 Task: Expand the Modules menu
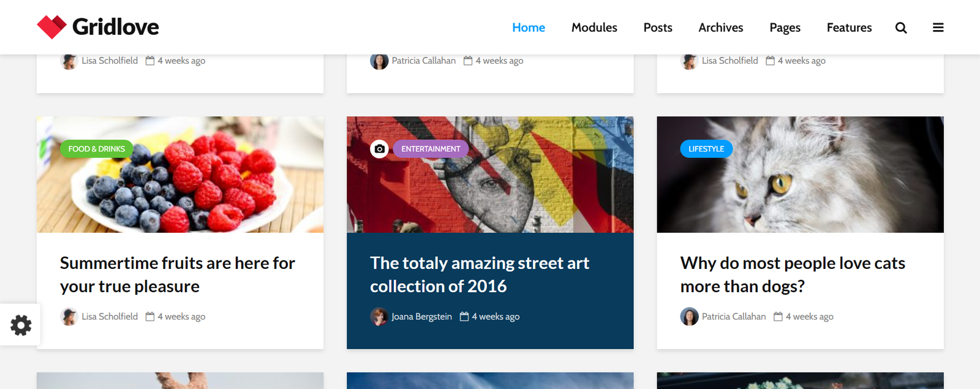pos(594,28)
